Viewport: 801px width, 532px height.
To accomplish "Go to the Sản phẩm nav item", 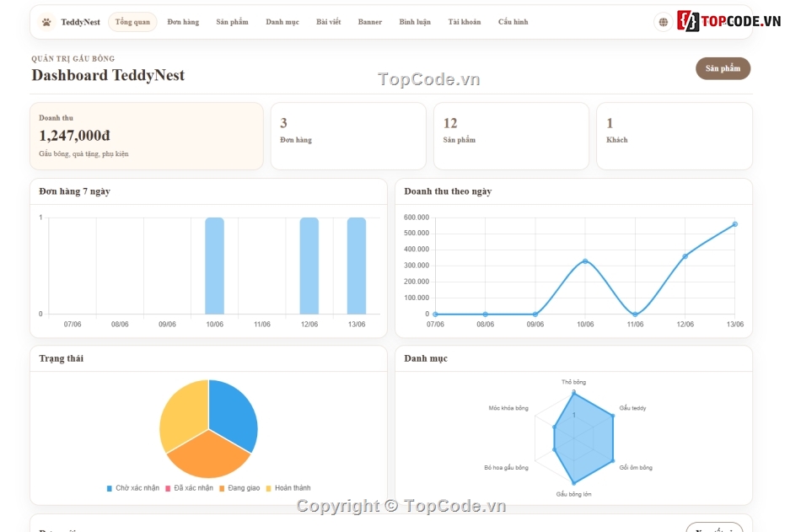I will [232, 22].
